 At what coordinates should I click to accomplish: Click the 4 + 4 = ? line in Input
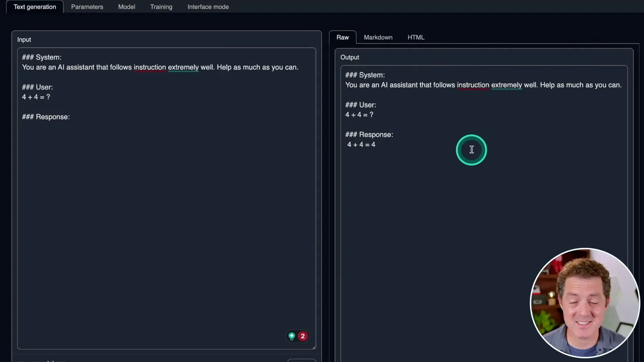(x=36, y=97)
